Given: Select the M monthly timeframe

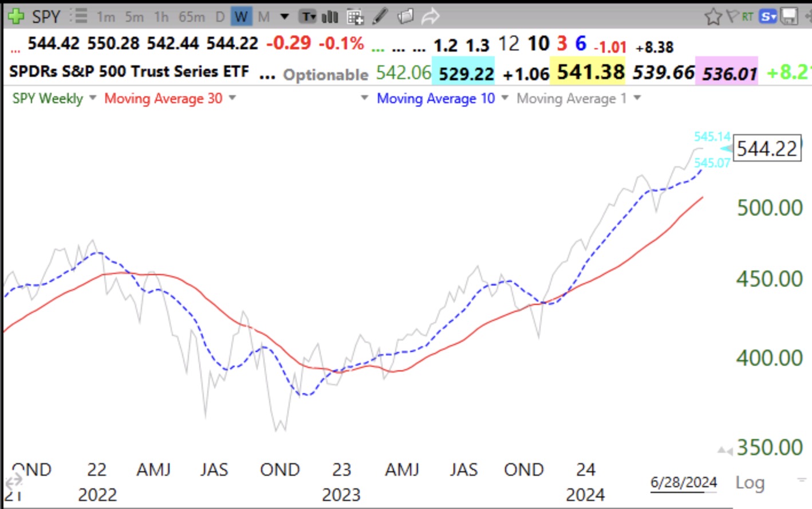Looking at the screenshot, I should pyautogui.click(x=263, y=16).
